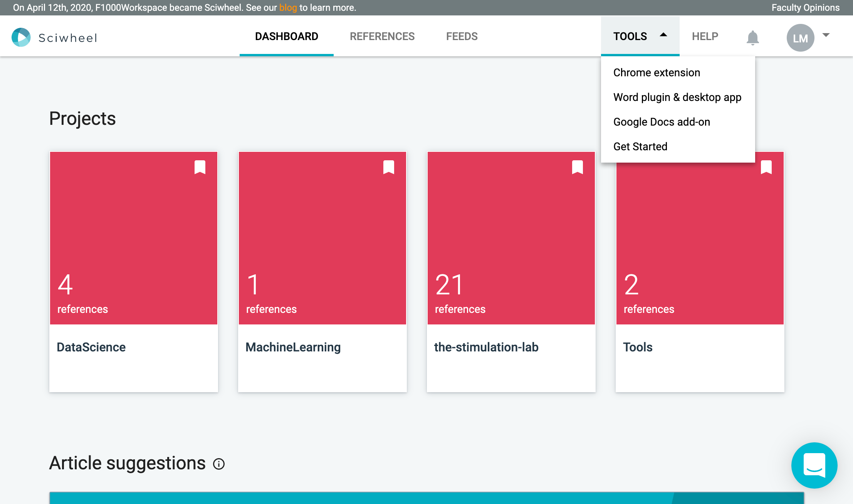Image resolution: width=853 pixels, height=504 pixels.
Task: Select Google Docs add-on from the menu
Action: click(662, 122)
